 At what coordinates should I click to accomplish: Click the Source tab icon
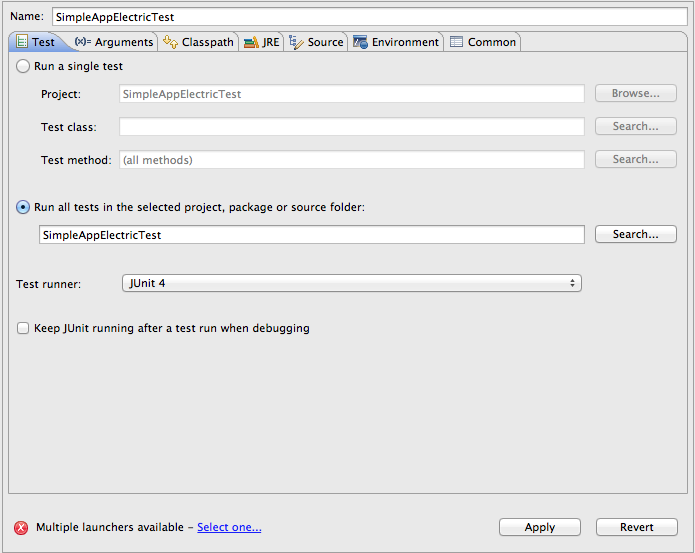click(296, 42)
